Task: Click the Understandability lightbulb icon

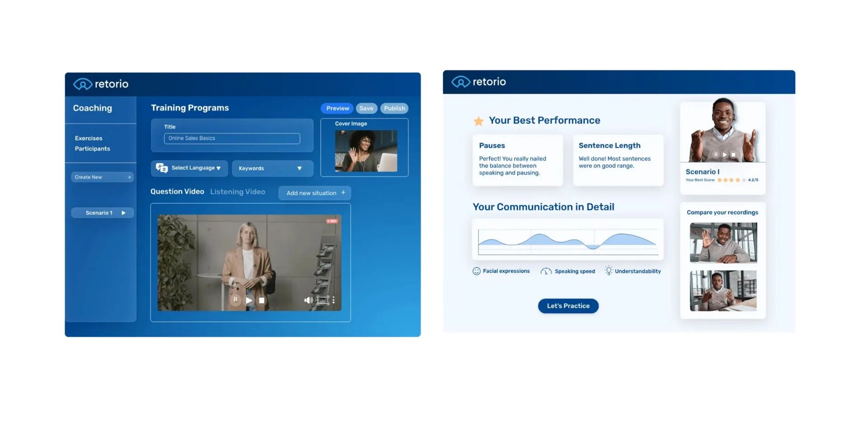Action: pos(608,270)
